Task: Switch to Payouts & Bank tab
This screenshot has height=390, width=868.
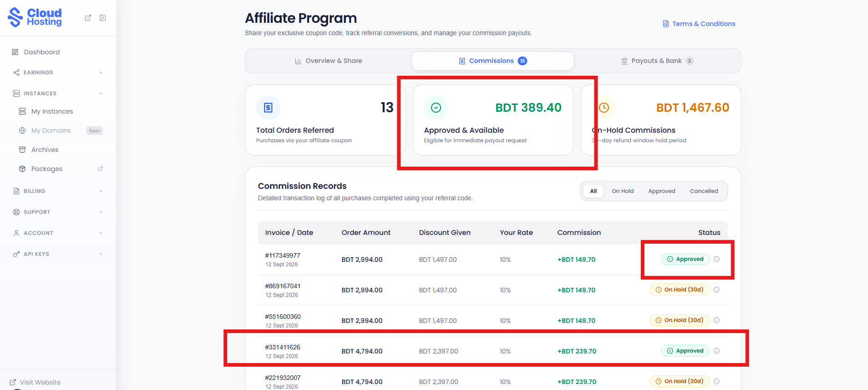Action: 657,61
